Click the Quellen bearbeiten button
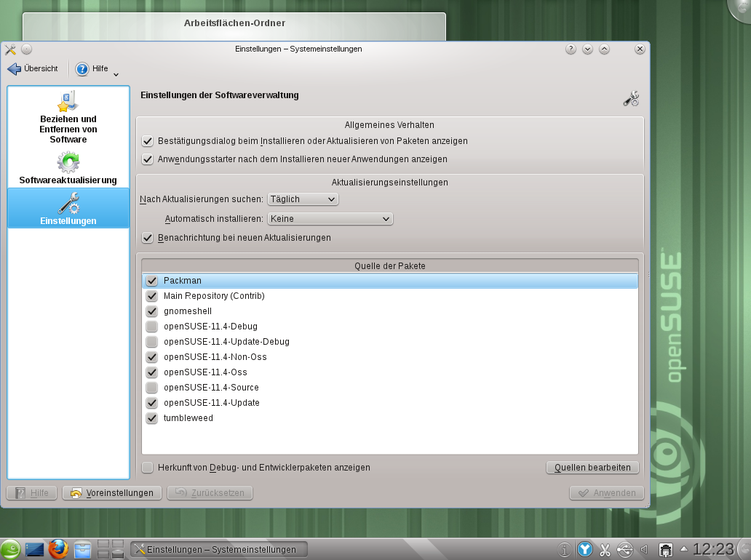Screen dimensions: 751x560 592,468
